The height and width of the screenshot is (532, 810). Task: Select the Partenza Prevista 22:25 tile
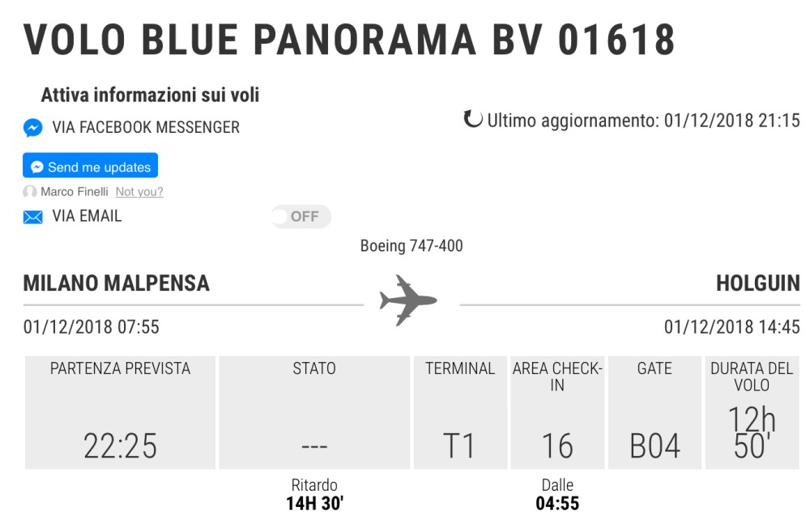pyautogui.click(x=120, y=413)
